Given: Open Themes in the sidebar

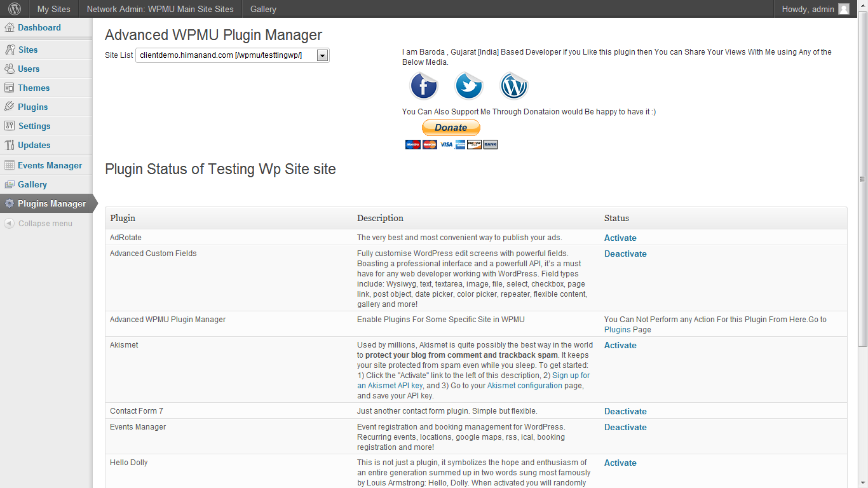Looking at the screenshot, I should tap(34, 88).
